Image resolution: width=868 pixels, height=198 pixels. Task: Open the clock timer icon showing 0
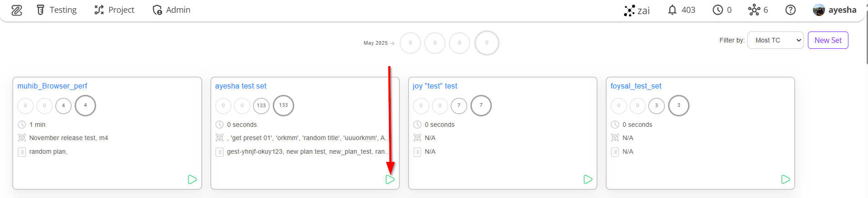point(722,10)
